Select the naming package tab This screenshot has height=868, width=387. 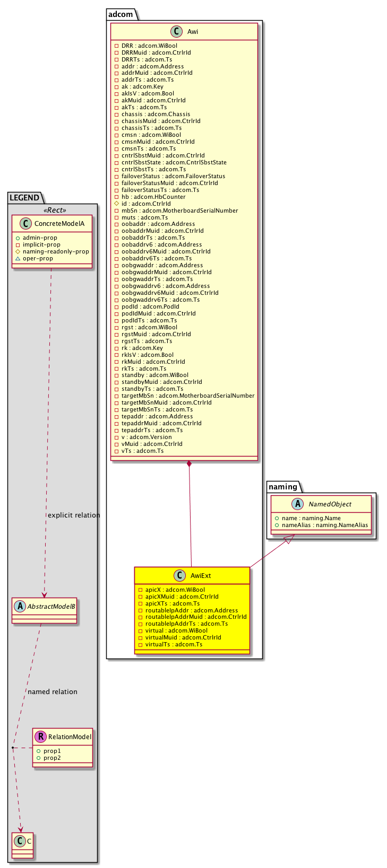pyautogui.click(x=283, y=487)
